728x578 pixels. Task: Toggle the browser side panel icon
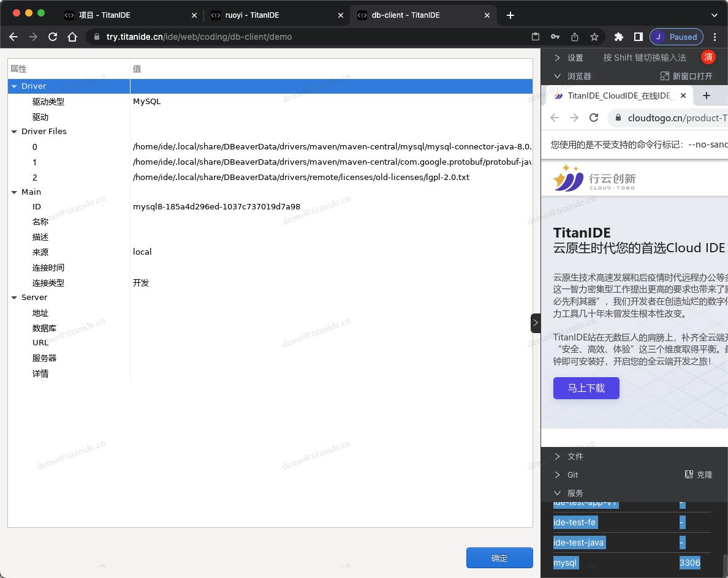click(x=638, y=37)
